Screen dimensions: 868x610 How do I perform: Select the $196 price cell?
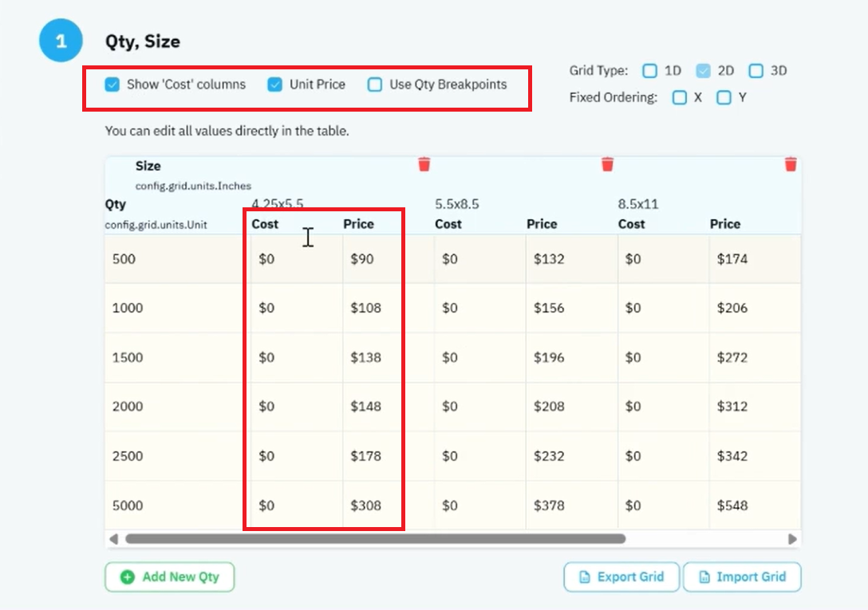[572, 357]
